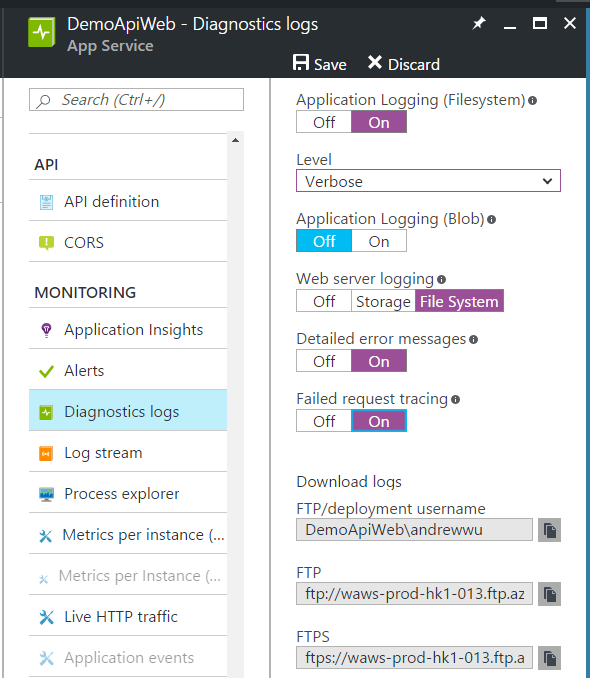Screen dimensions: 590x678
Task: Switch Detailed error messages Off
Action: pyautogui.click(x=324, y=361)
